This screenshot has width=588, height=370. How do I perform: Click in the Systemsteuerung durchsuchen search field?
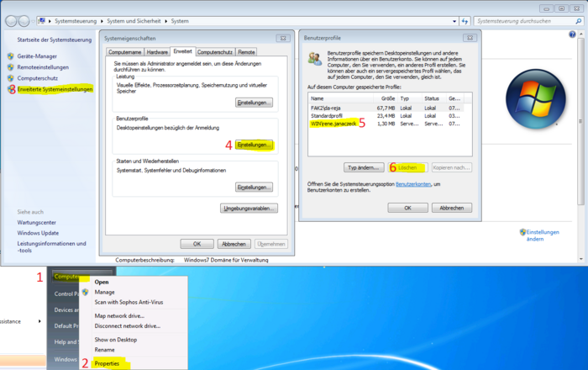524,21
